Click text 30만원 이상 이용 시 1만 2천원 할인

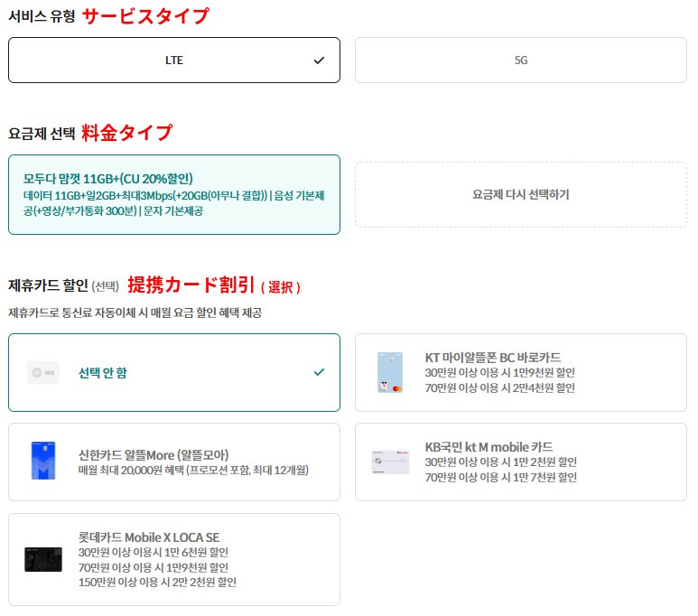click(x=501, y=462)
